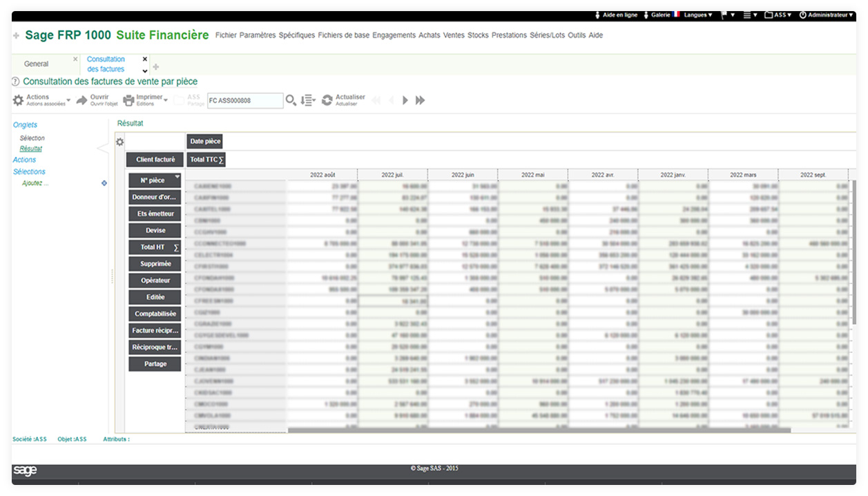Open the Engagements menu
The height and width of the screenshot is (496, 868).
click(x=394, y=35)
